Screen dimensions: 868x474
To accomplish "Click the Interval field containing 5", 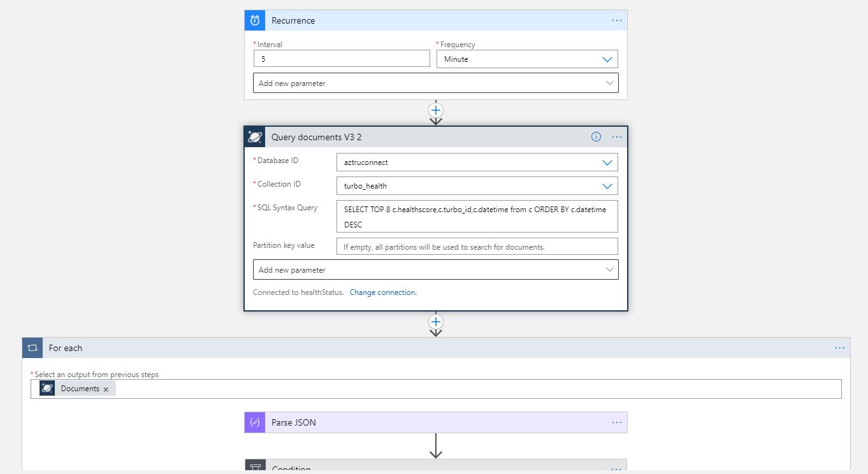I will point(342,58).
